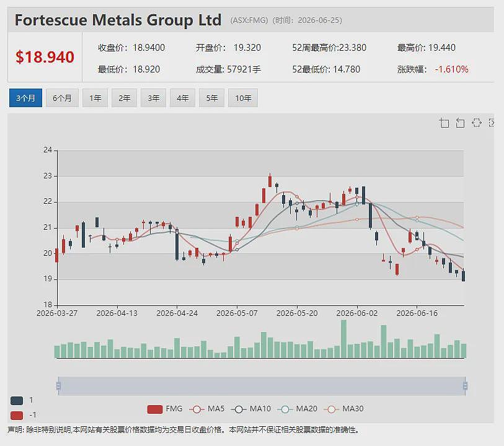Click the (ASX:FMG) ticker text

(249, 20)
